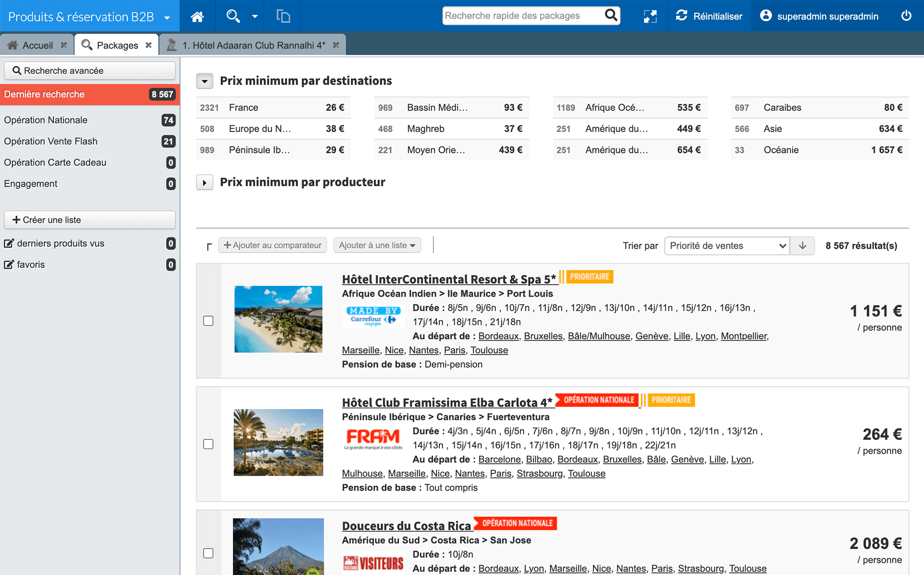Click the fullscreen expand icon
Image resolution: width=924 pixels, height=575 pixels.
point(650,16)
